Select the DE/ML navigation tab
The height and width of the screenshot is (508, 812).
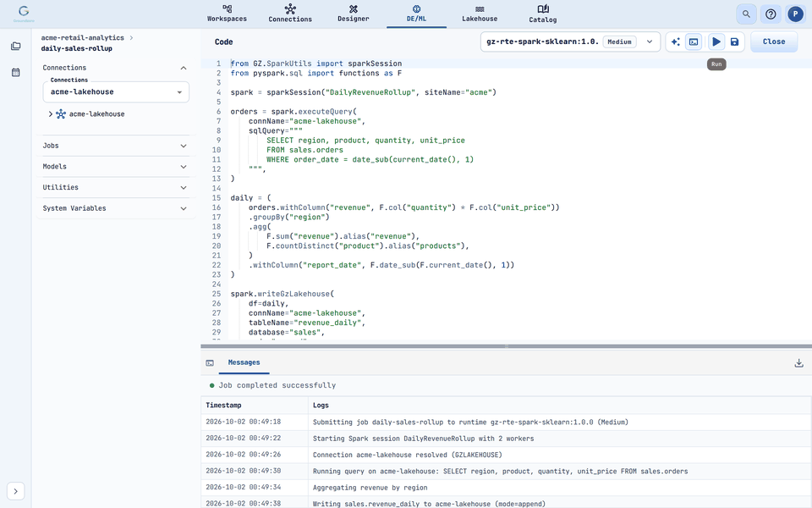click(x=416, y=14)
